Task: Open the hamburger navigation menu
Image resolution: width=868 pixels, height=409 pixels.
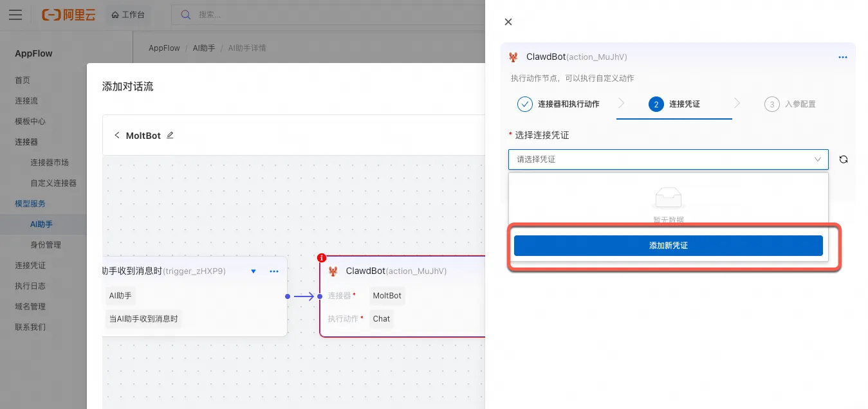Action: click(15, 15)
